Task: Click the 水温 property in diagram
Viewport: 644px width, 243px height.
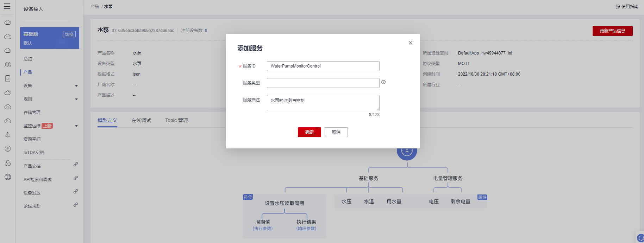Action: 369,202
